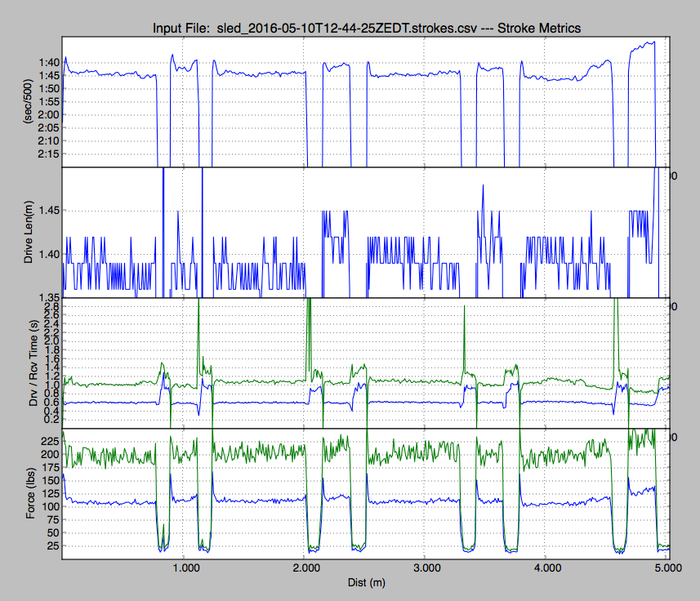Click the 2:15 pace tick label
This screenshot has width=700, height=601.
(48, 154)
